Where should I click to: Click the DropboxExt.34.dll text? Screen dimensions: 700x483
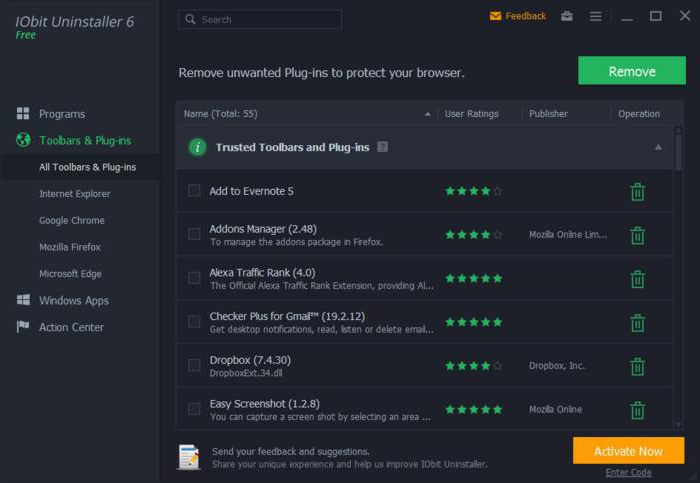coord(246,373)
